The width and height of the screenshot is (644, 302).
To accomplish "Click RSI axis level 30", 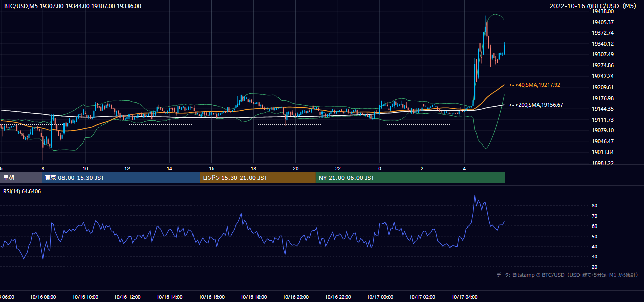I will pos(595,256).
